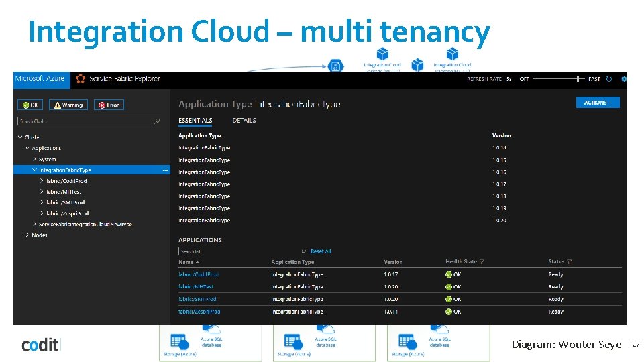
Task: Select version 1.0.16 in the Application Type list
Action: [499, 172]
